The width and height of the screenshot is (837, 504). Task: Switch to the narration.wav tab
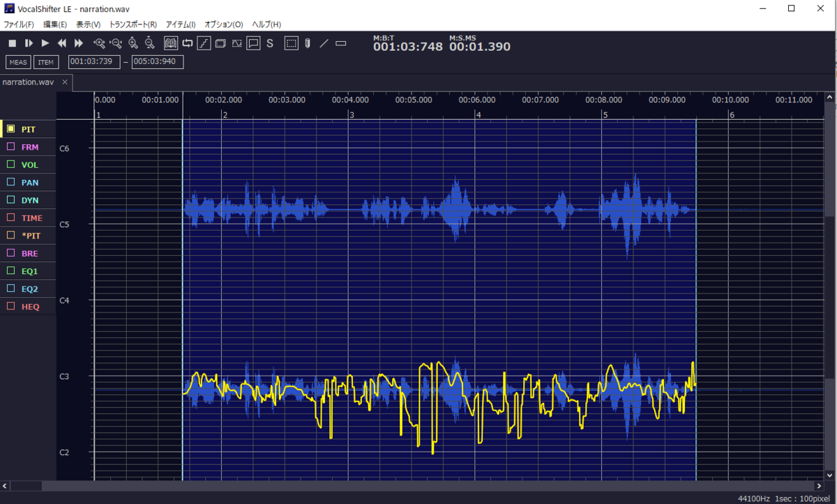[x=29, y=82]
